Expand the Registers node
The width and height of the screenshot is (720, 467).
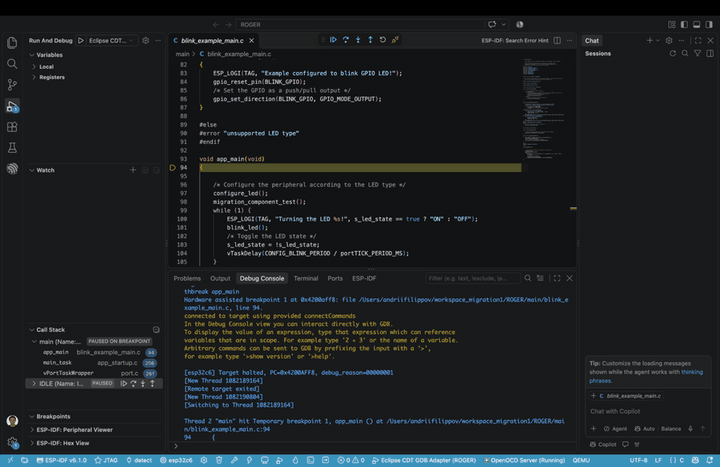click(34, 77)
